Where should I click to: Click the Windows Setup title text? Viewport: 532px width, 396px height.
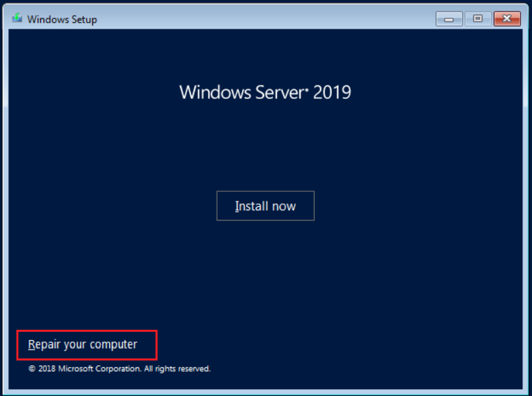[62, 19]
